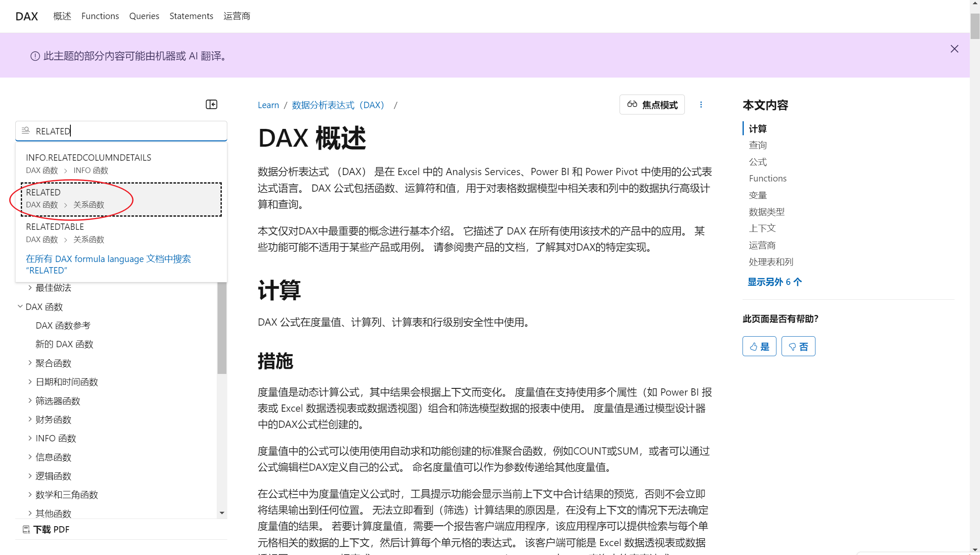Click the Learn breadcrumb link
The image size is (980, 555).
pos(268,105)
